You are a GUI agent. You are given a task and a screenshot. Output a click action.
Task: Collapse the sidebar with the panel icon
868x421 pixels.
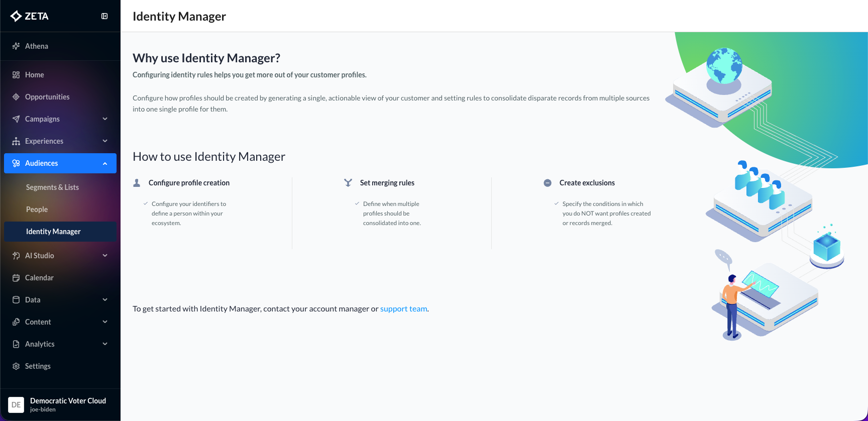104,16
